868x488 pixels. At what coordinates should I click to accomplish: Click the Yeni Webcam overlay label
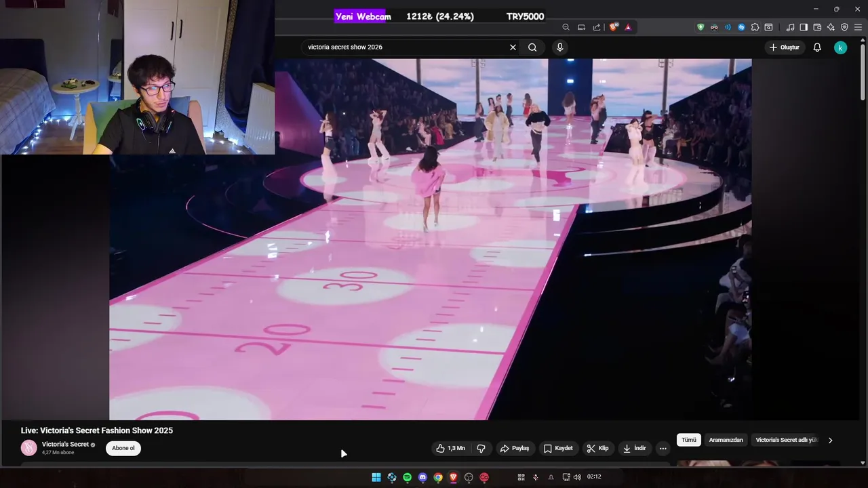pos(363,16)
